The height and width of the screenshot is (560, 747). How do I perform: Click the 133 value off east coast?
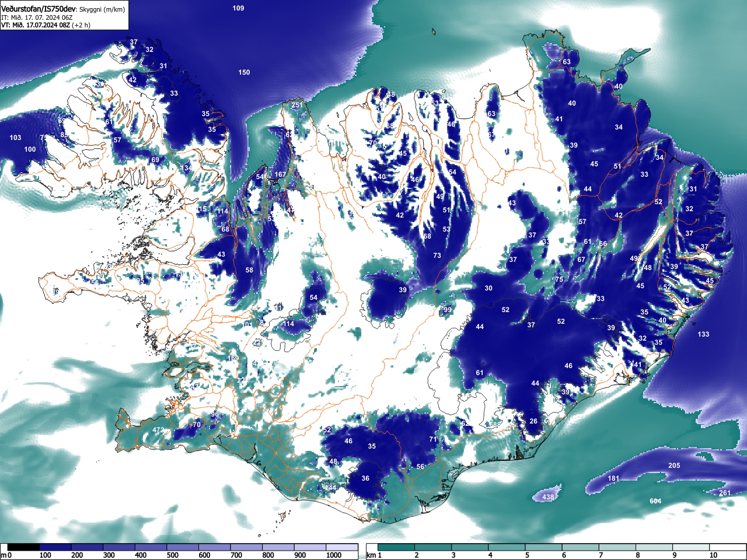point(703,334)
